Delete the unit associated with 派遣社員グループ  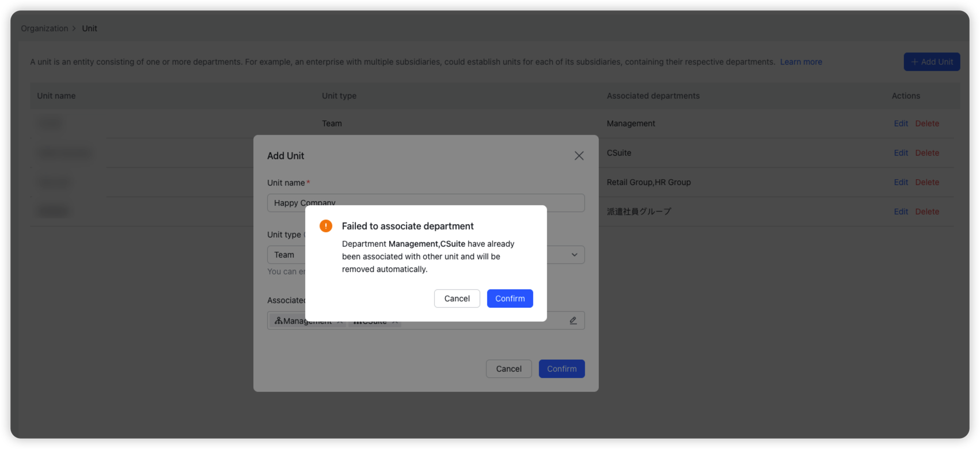pos(927,212)
